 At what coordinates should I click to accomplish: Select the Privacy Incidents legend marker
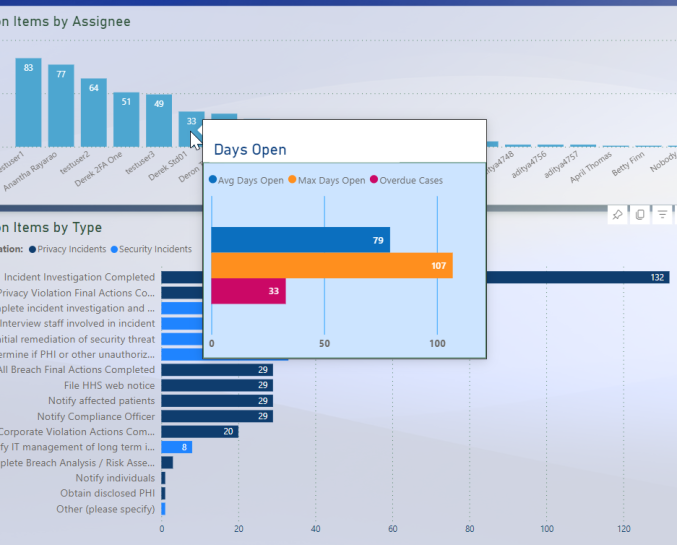[x=34, y=249]
